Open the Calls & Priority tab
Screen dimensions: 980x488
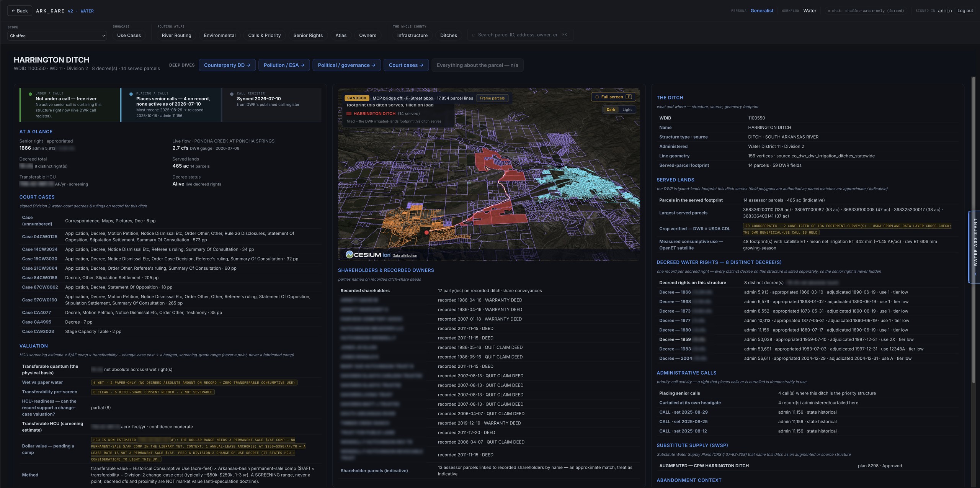click(x=264, y=35)
